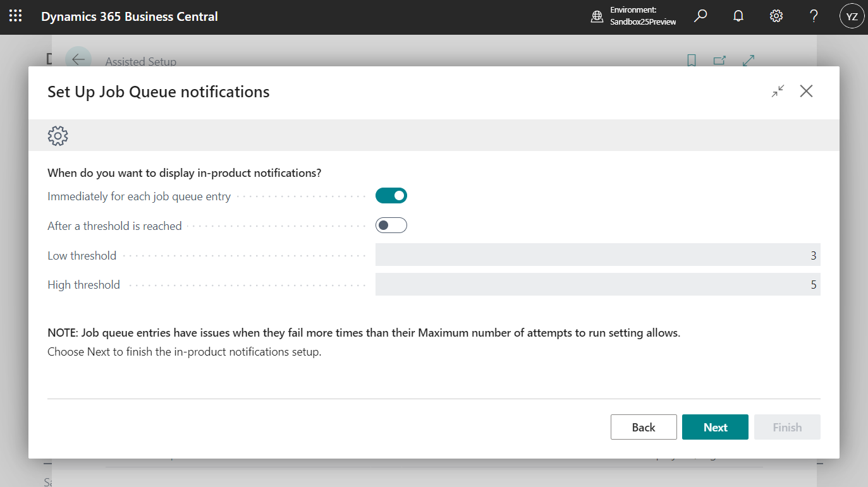Disable the 'Immediately for each job queue entry' switch

pyautogui.click(x=391, y=195)
